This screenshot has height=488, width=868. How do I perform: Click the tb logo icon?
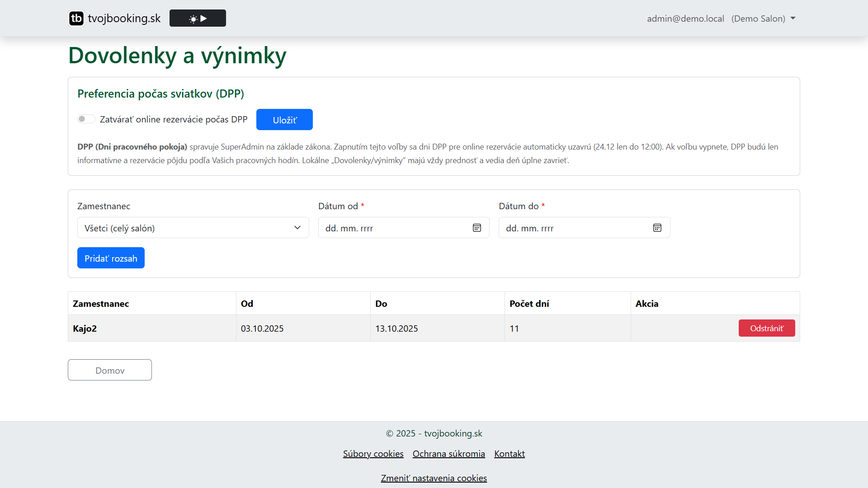point(76,19)
